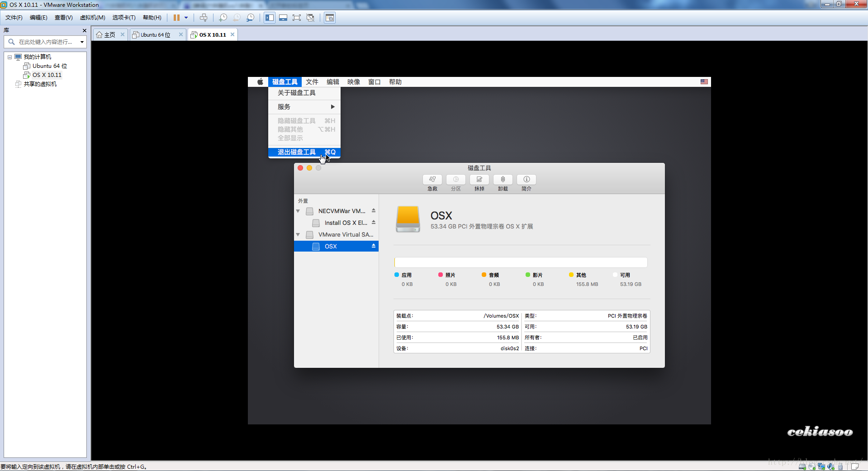This screenshot has height=471, width=868.
Task: Open VMware 文件(F) menu
Action: click(14, 18)
